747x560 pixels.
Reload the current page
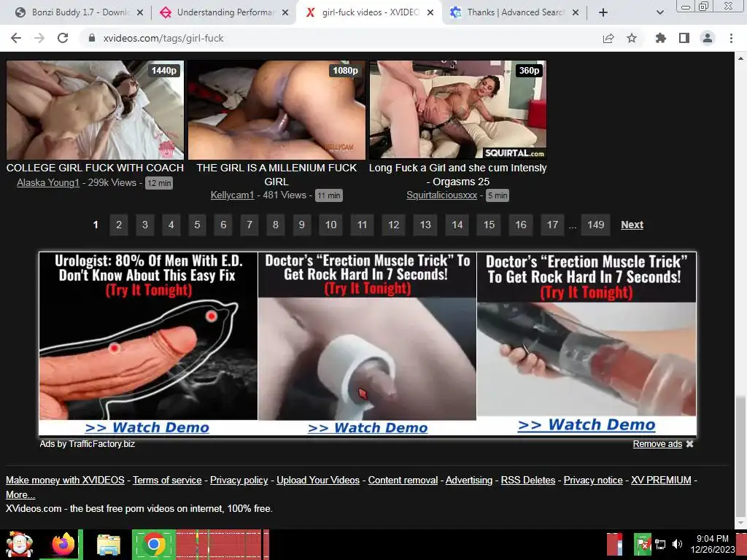tap(63, 38)
